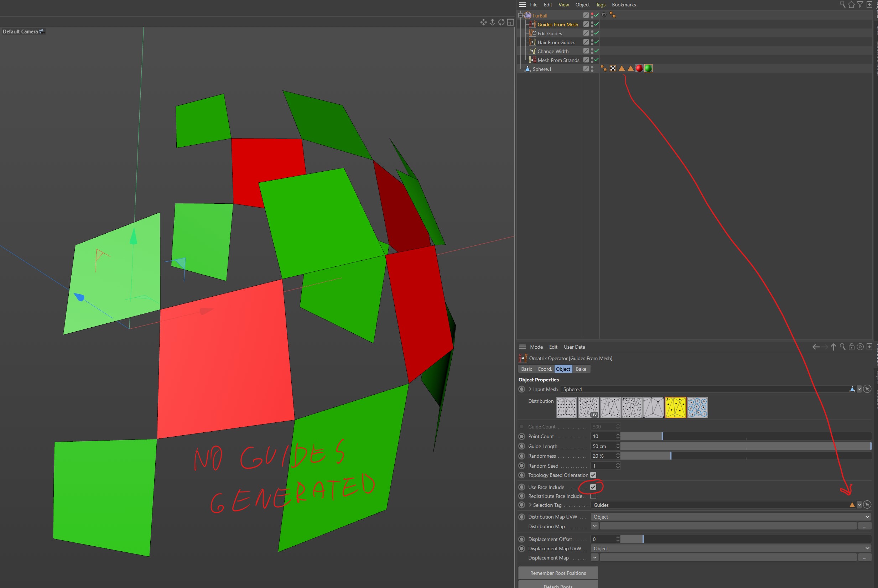Image resolution: width=878 pixels, height=588 pixels.
Task: Click the green material tag on Sphere.1
Action: coord(648,68)
